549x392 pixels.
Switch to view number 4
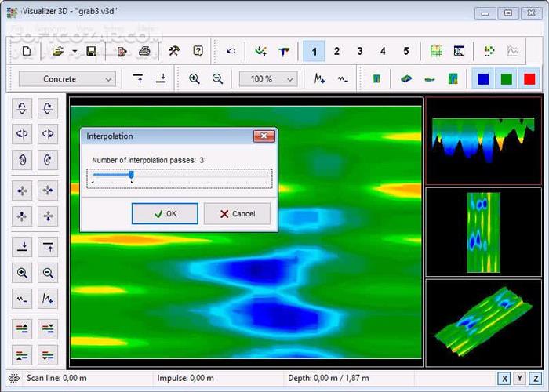click(x=383, y=51)
